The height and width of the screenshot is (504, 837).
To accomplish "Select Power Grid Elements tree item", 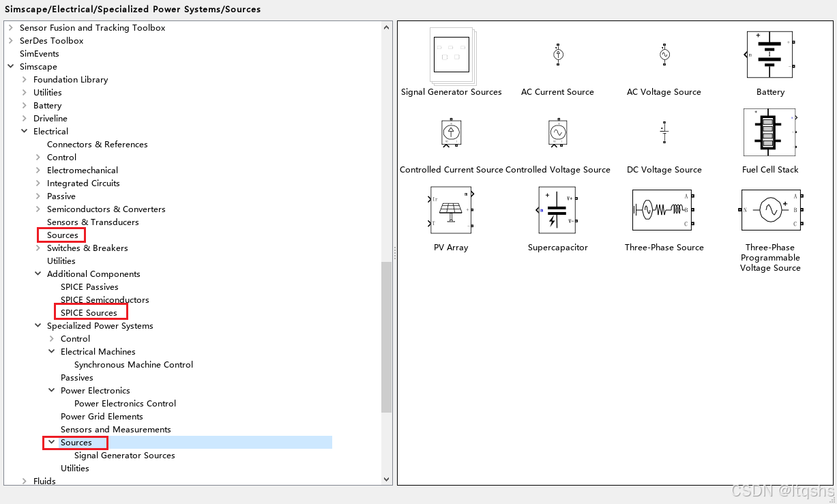I will click(102, 417).
